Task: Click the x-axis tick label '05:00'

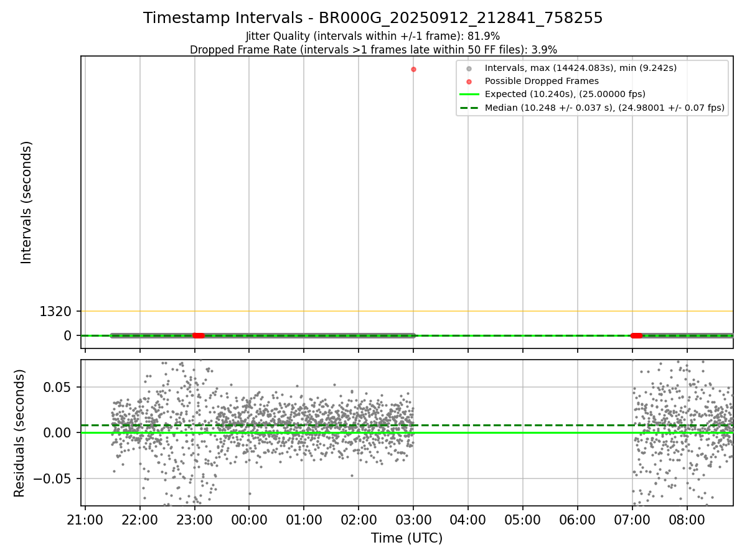Action: tap(523, 519)
